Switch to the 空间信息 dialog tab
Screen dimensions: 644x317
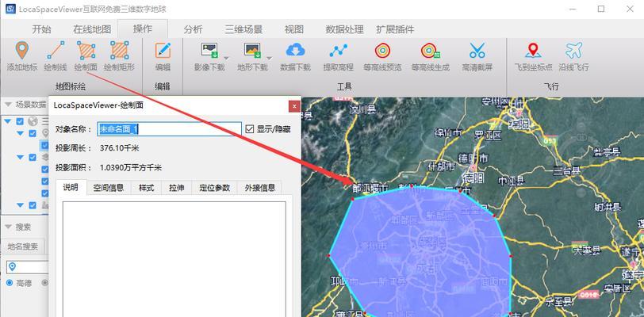(x=109, y=188)
